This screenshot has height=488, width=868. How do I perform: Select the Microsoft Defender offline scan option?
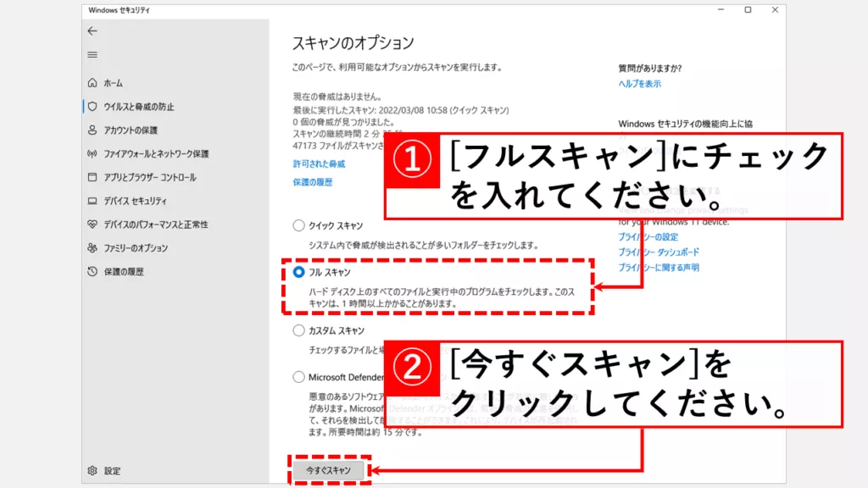(298, 377)
